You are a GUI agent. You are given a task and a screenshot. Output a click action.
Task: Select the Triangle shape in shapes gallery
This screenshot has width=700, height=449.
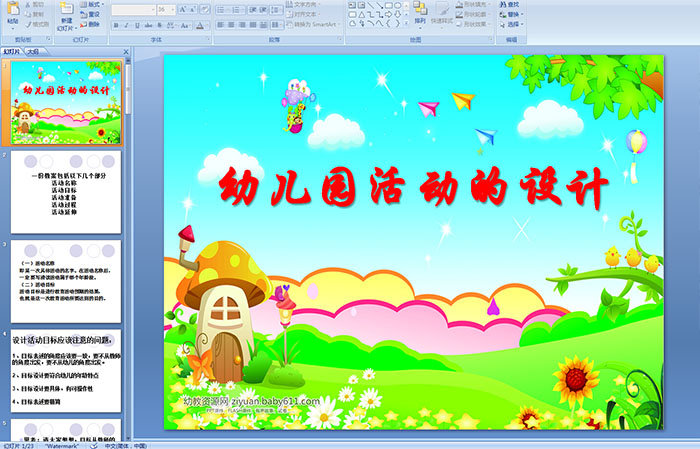click(x=362, y=14)
